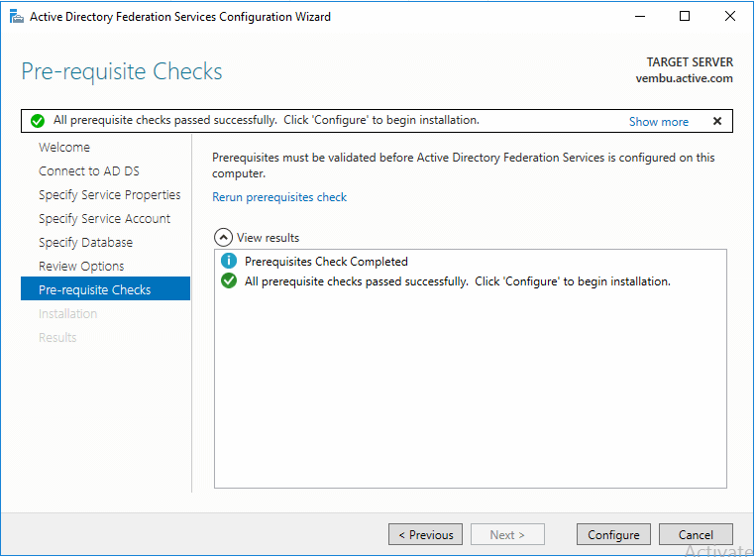Minimize the wizard window
The width and height of the screenshot is (756, 557).
point(640,17)
